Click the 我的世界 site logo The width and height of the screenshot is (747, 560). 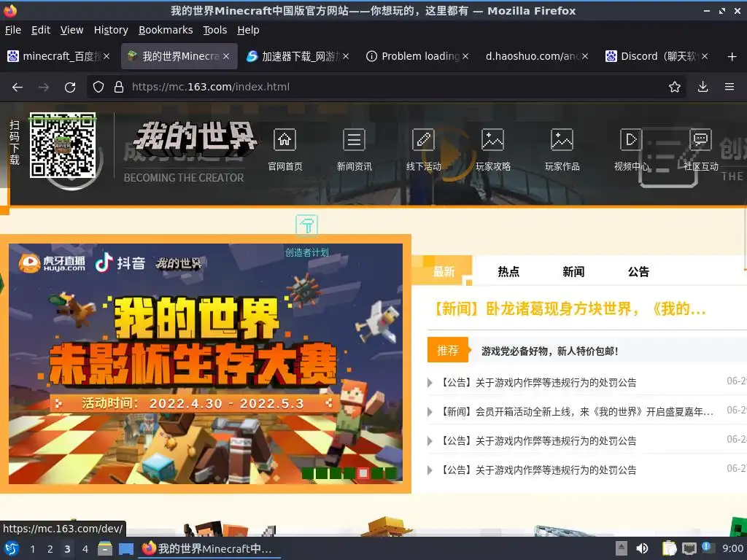(195, 138)
